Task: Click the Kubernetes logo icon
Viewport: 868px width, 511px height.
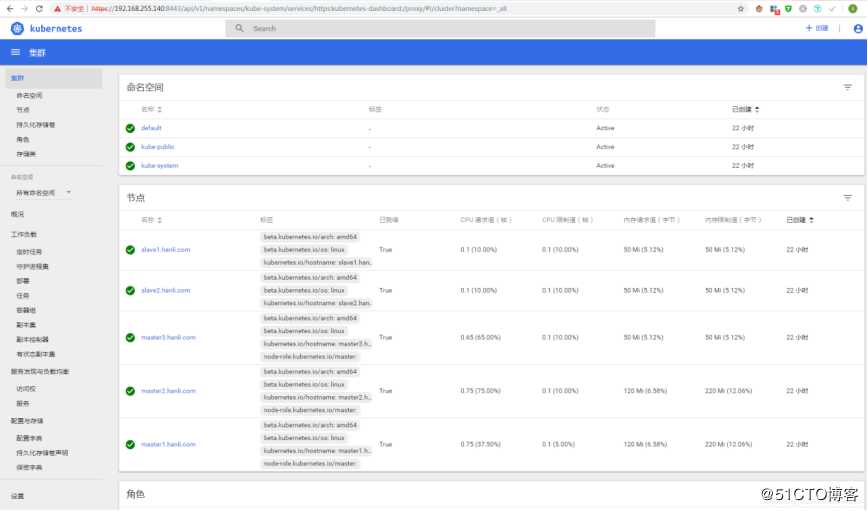Action: pyautogui.click(x=17, y=28)
